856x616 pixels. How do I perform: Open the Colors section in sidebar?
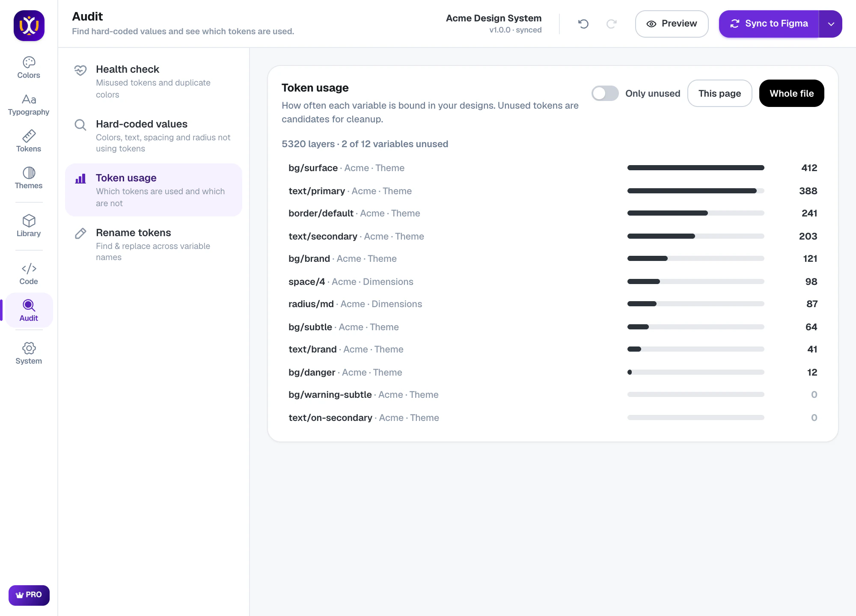click(29, 68)
